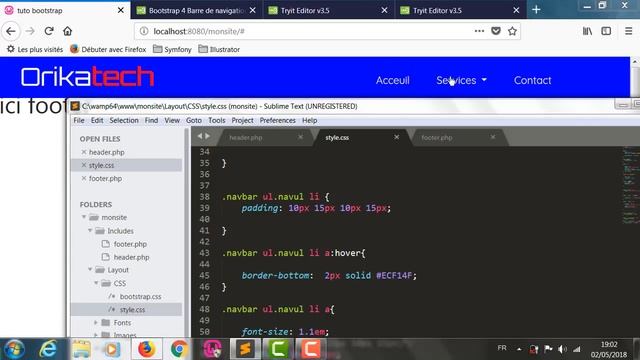This screenshot has height=360, width=640.
Task: Close style.css in Open Files list
Action: pyautogui.click(x=84, y=165)
